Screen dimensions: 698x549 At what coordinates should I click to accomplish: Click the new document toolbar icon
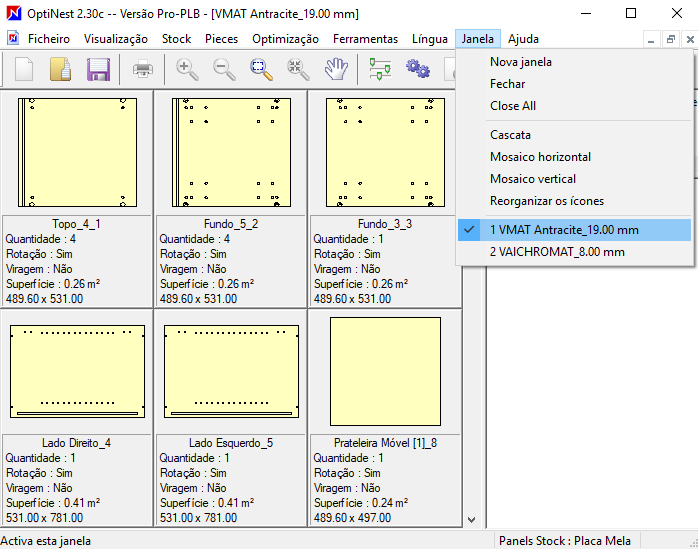click(24, 69)
